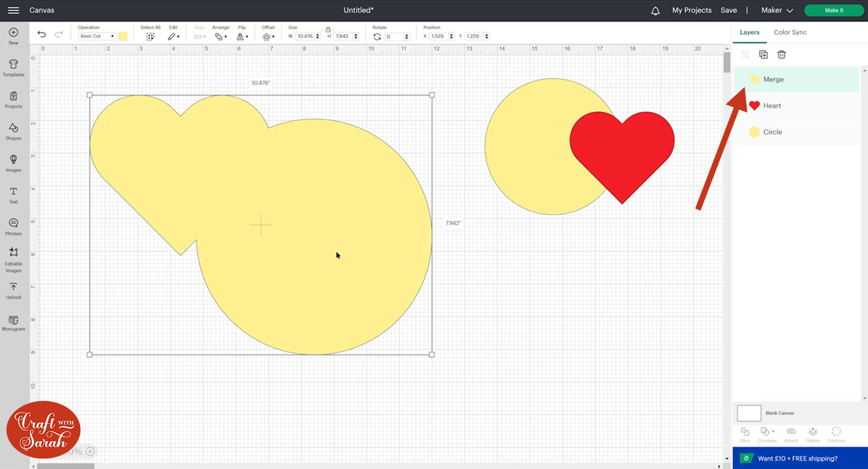
Task: Delete selected layer with trash icon
Action: point(781,54)
